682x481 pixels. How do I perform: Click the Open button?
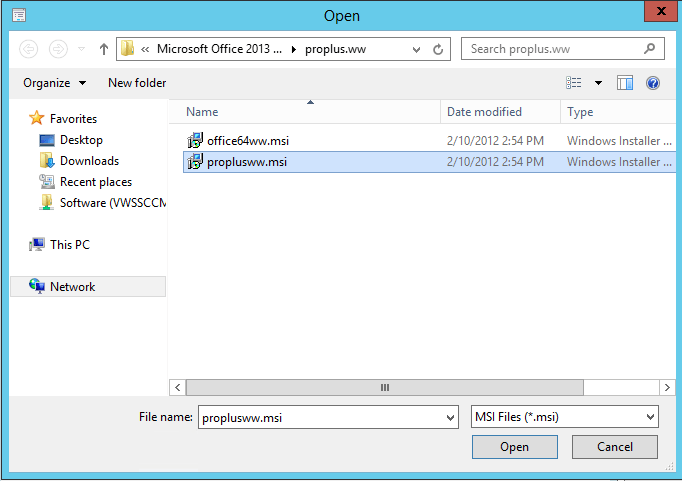click(x=515, y=447)
